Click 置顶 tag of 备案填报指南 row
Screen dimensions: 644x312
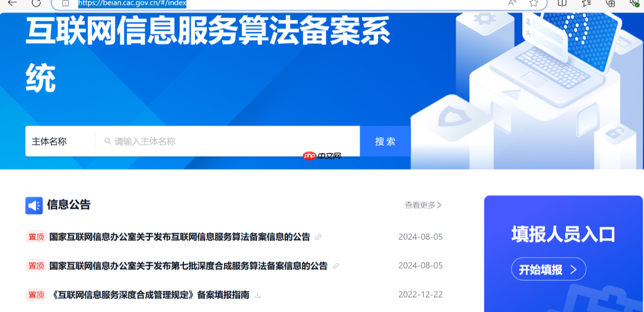pos(36,295)
